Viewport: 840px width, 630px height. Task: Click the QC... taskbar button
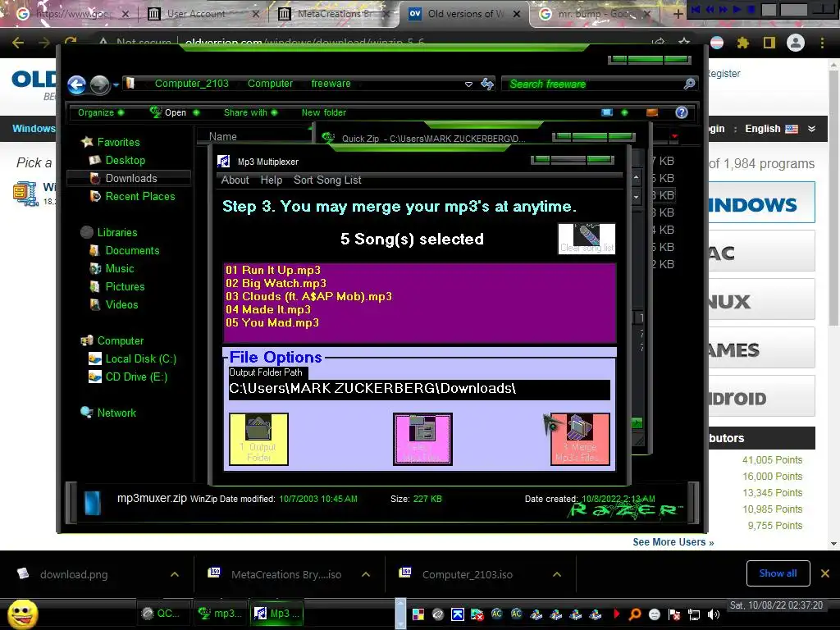click(x=162, y=614)
